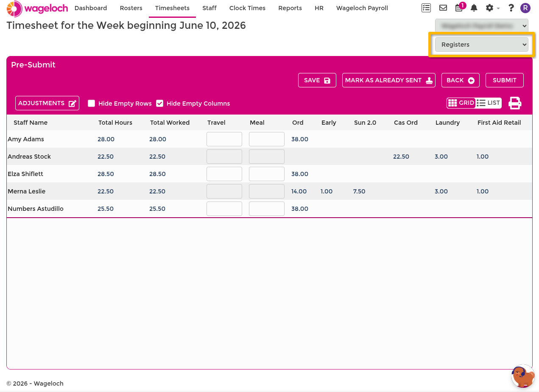This screenshot has width=539, height=392.
Task: Open the task checklist icon
Action: click(x=426, y=8)
